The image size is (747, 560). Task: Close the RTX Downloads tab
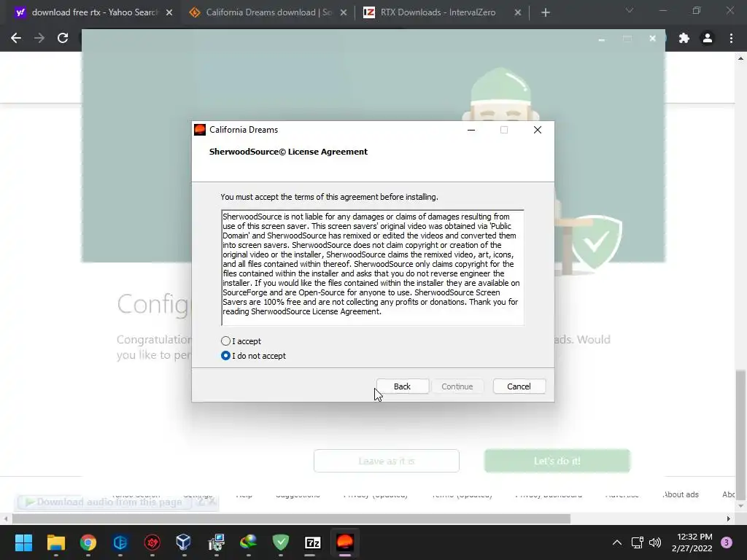[518, 13]
